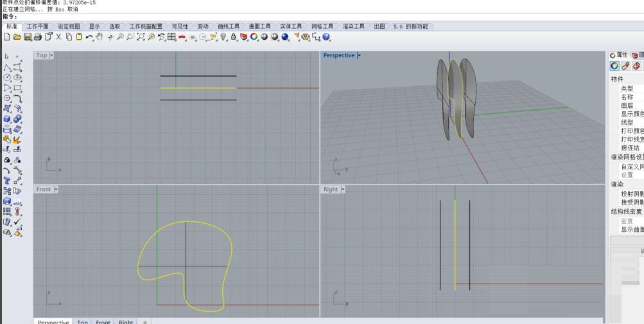This screenshot has height=324, width=644.
Task: Select the Circle tool in sidebar
Action: pyautogui.click(x=7, y=78)
